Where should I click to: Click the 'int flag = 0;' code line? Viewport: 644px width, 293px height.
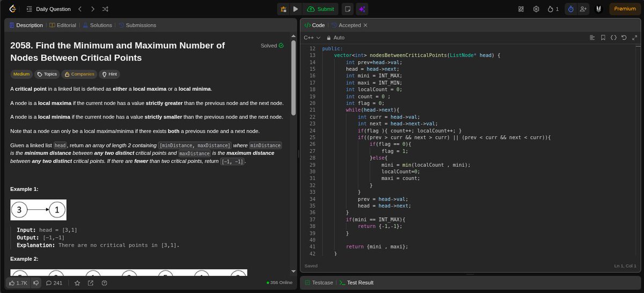pyautogui.click(x=364, y=102)
